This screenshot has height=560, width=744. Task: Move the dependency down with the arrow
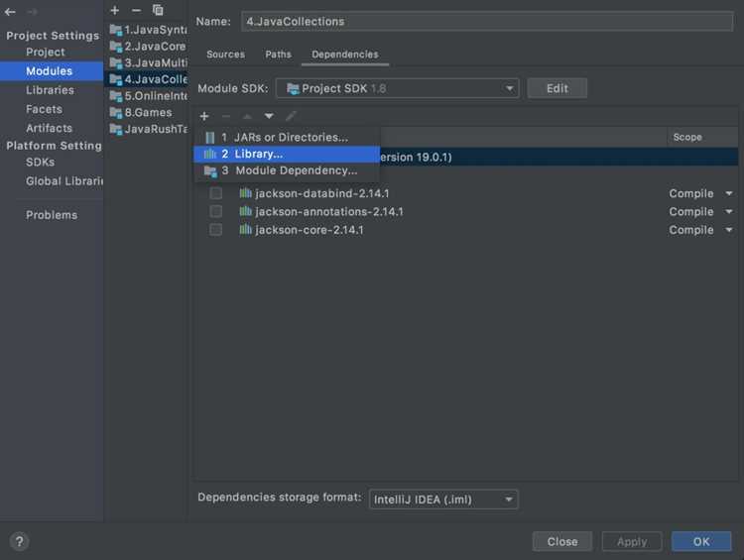tap(269, 116)
